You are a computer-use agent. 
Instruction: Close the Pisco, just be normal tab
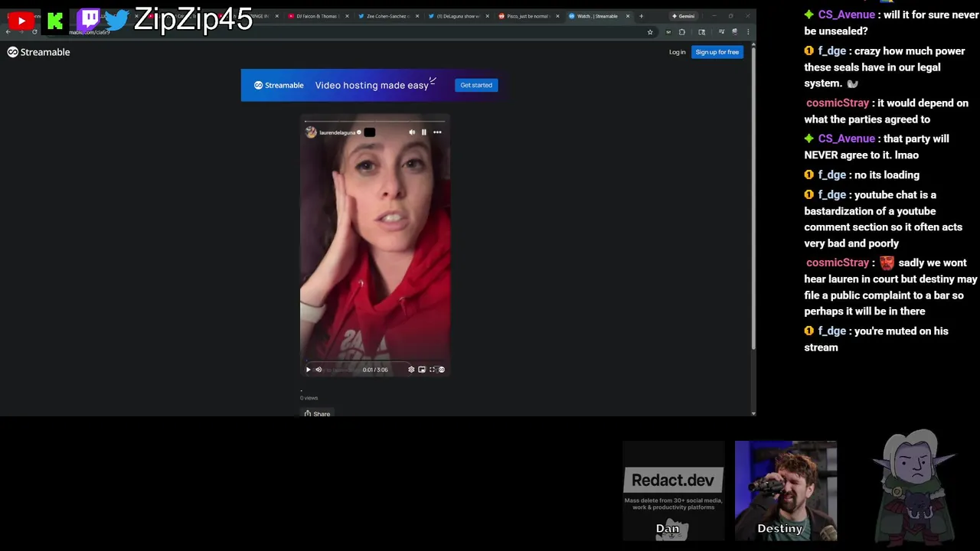pyautogui.click(x=557, y=16)
